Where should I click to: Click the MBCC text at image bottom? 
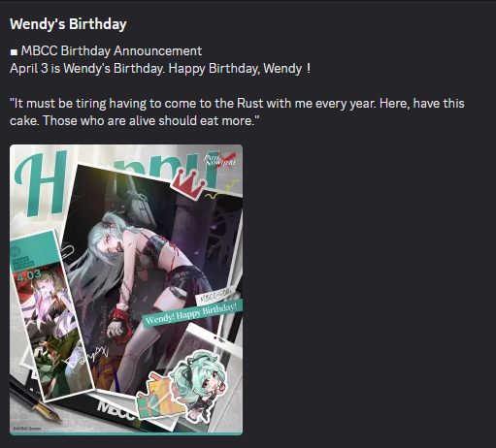pyautogui.click(x=116, y=411)
